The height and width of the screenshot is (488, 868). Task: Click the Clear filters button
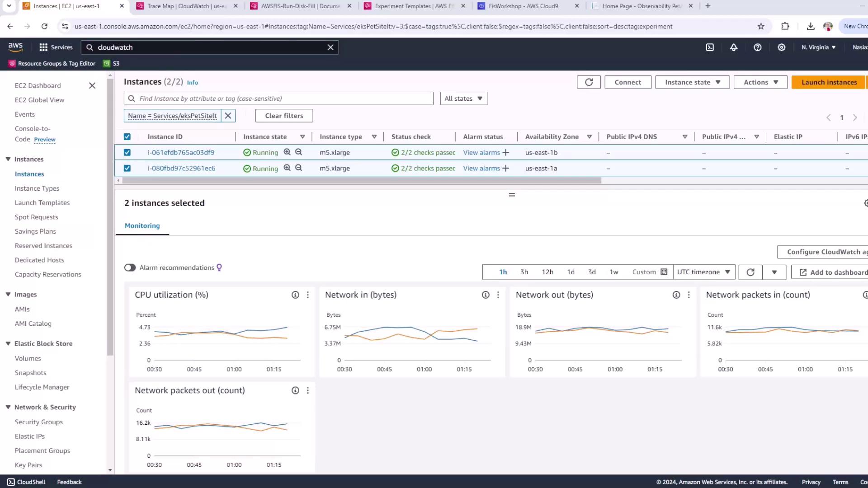[284, 116]
